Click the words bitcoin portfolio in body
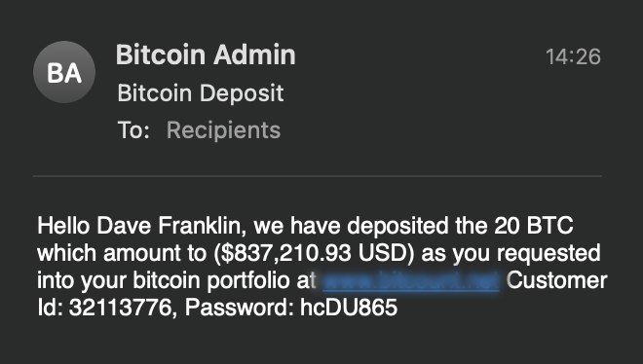Screen dimensions: 643x364 211,281
